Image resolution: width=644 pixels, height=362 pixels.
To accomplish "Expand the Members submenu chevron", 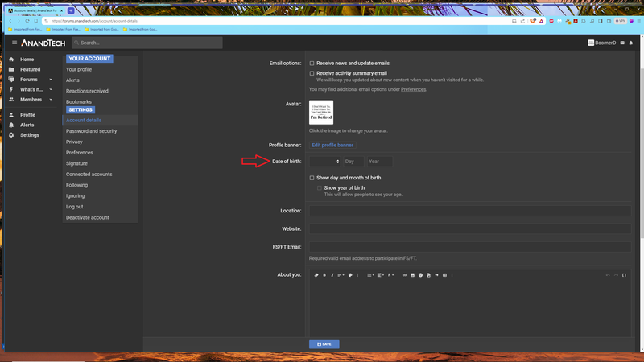I will coord(51,99).
